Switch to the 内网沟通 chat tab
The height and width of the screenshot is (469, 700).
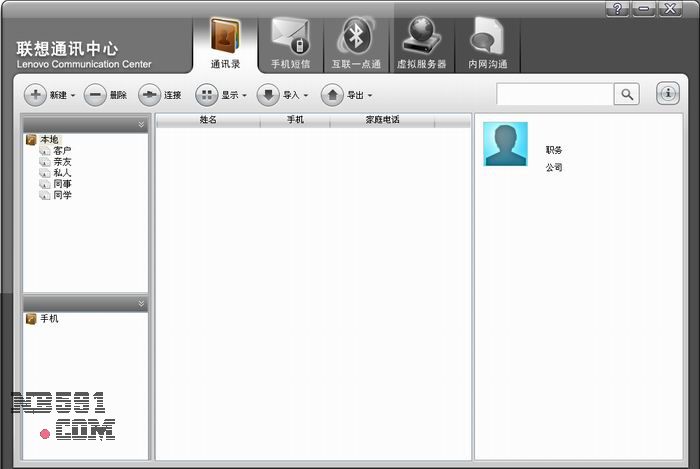coord(487,43)
